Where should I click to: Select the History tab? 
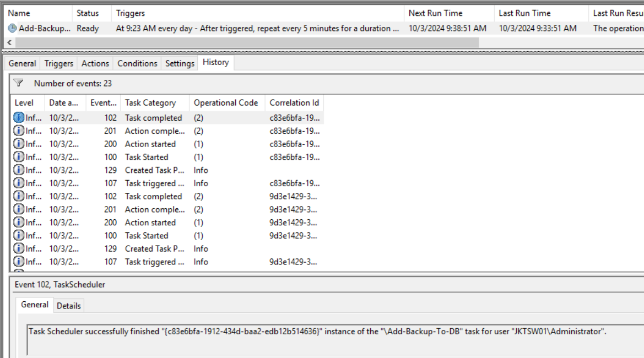pyautogui.click(x=215, y=62)
